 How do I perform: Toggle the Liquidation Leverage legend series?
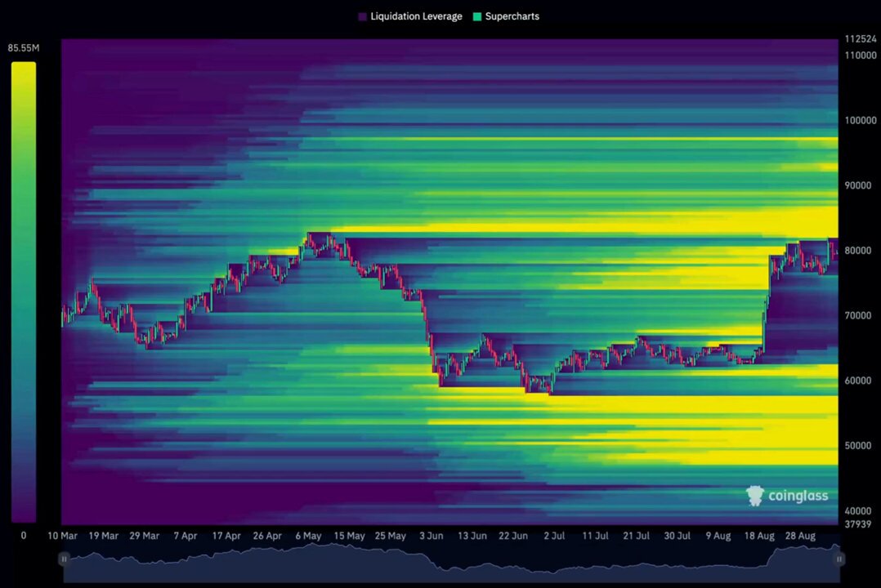(x=410, y=16)
